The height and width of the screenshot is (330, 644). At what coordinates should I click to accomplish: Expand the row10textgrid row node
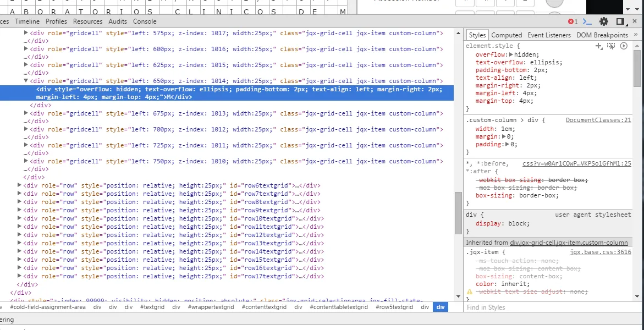(19, 218)
